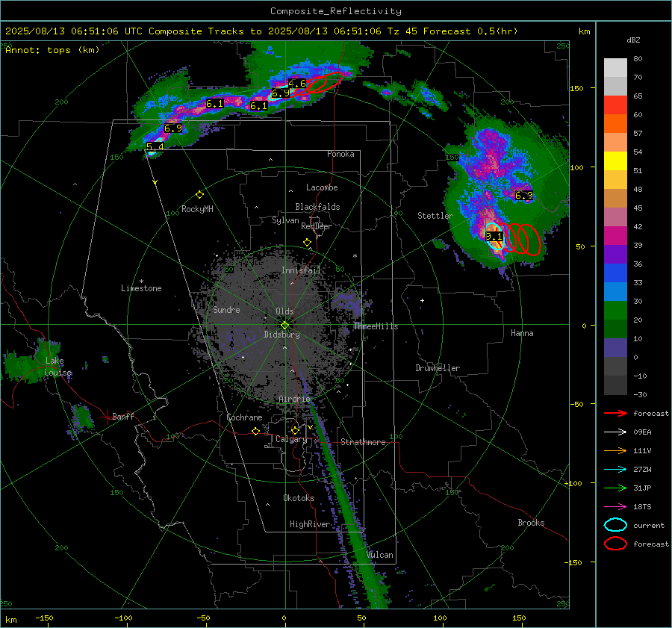672x628 pixels.
Task: Click the Vulcan map label
Action: [380, 555]
